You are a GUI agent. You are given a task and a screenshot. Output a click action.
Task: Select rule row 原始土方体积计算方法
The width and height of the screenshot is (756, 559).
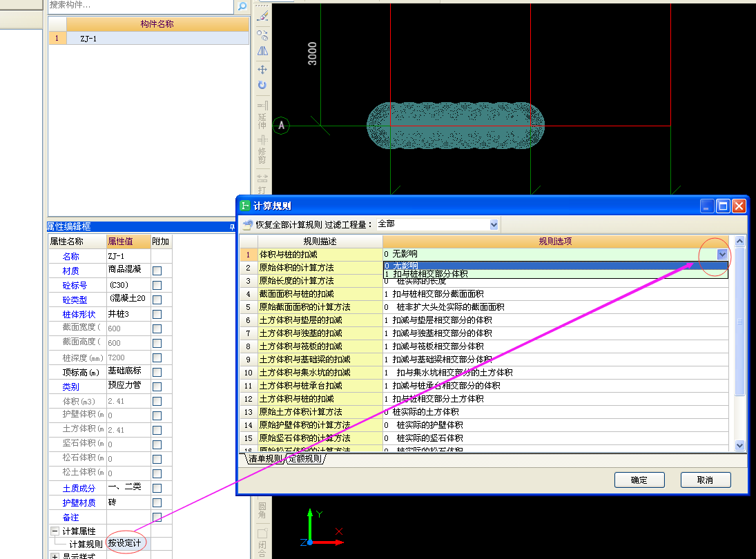(320, 412)
